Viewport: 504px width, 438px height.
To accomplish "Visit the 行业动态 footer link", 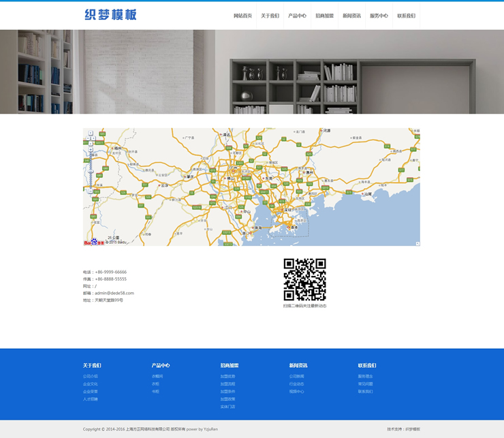I will 296,384.
